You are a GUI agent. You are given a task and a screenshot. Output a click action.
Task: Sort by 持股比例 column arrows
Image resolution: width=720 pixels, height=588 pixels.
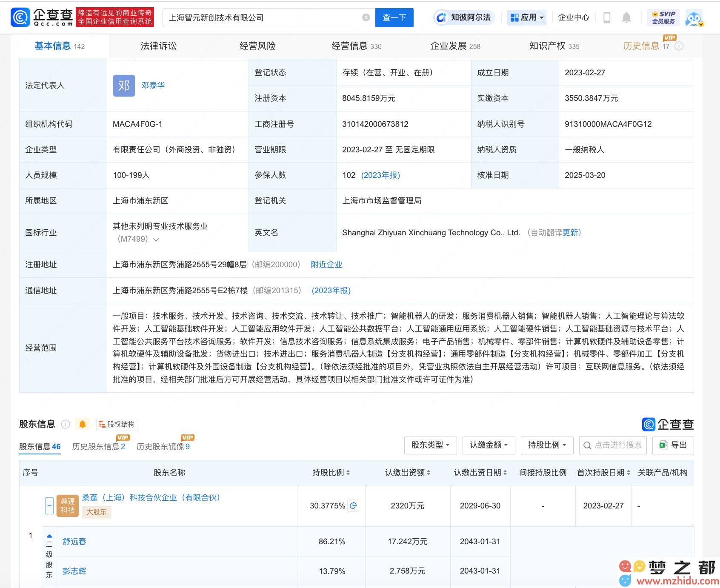[x=348, y=473]
